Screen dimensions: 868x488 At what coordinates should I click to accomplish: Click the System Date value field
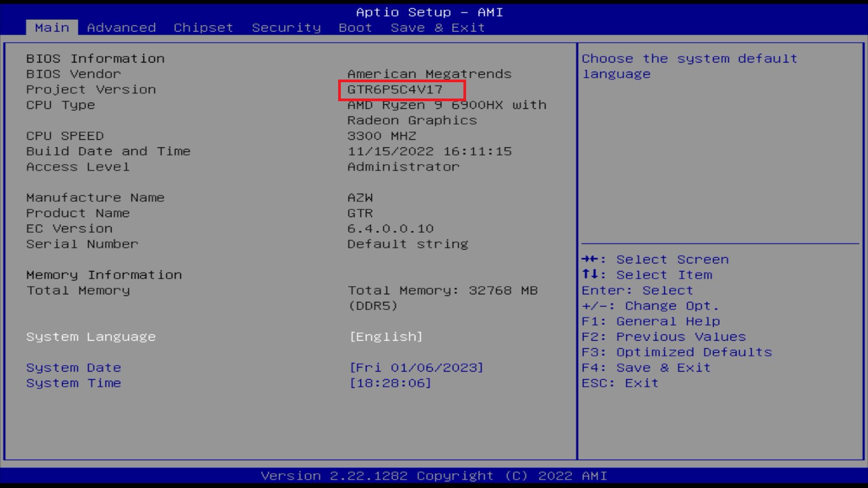click(x=416, y=367)
